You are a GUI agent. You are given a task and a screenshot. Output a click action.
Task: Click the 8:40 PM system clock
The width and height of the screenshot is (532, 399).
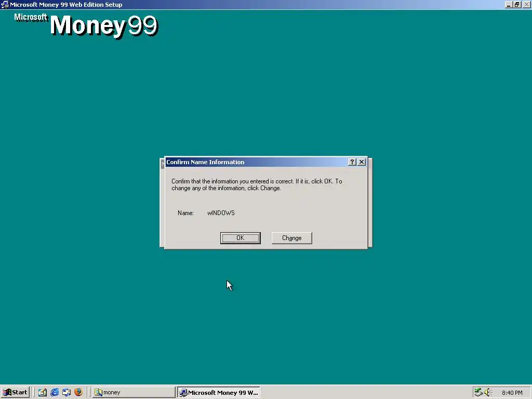[512, 393]
